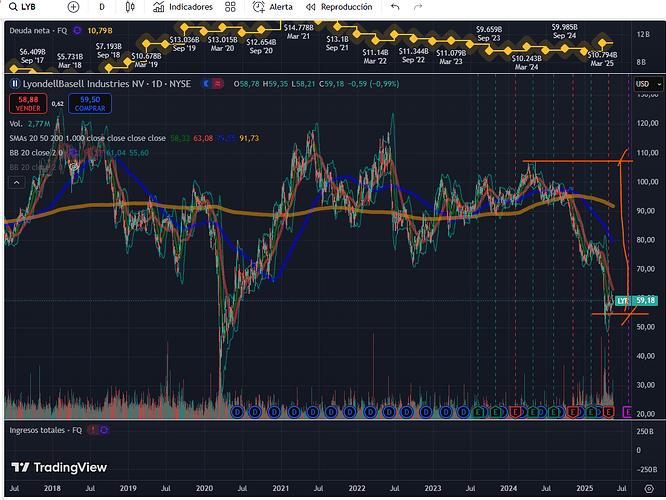Open the candlestick chart type menu

click(x=130, y=7)
